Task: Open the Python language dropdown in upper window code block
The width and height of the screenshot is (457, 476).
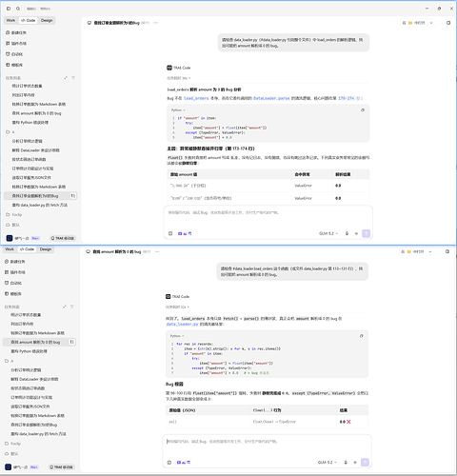Action: pos(178,110)
